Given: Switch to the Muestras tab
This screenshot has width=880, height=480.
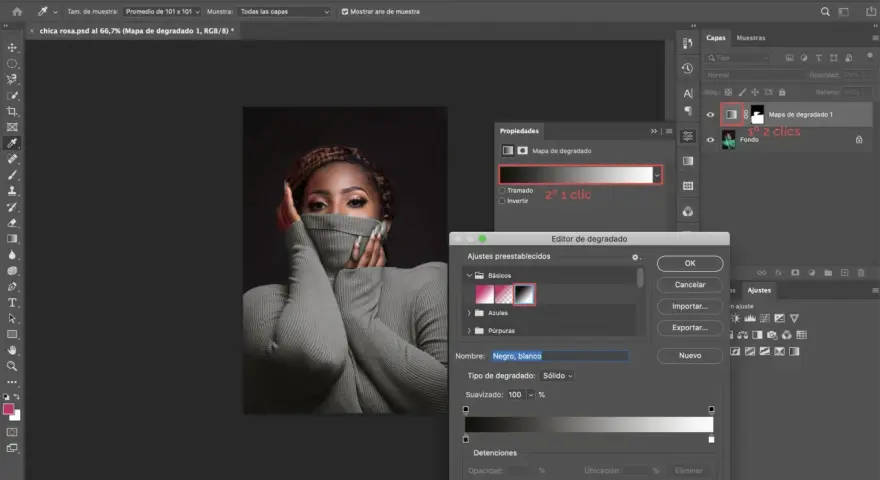Looking at the screenshot, I should (x=750, y=38).
